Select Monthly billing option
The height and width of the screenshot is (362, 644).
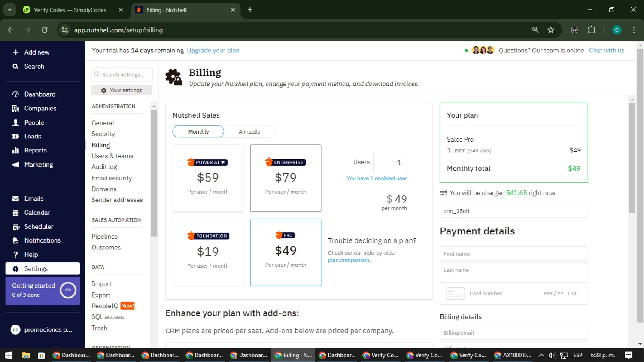pos(198,132)
